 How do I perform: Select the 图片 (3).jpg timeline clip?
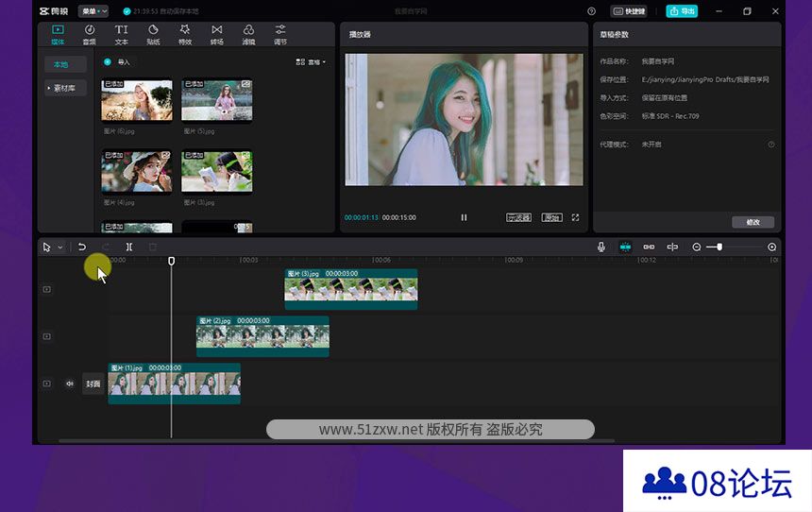(351, 289)
